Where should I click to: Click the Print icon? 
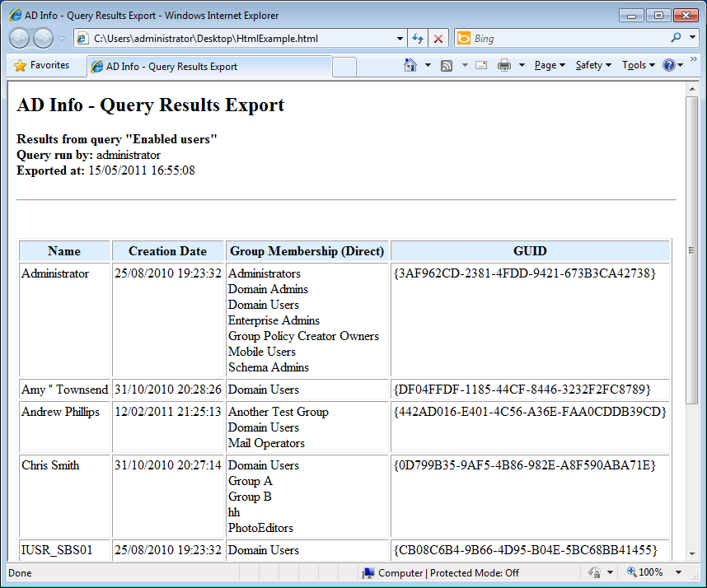click(x=504, y=66)
